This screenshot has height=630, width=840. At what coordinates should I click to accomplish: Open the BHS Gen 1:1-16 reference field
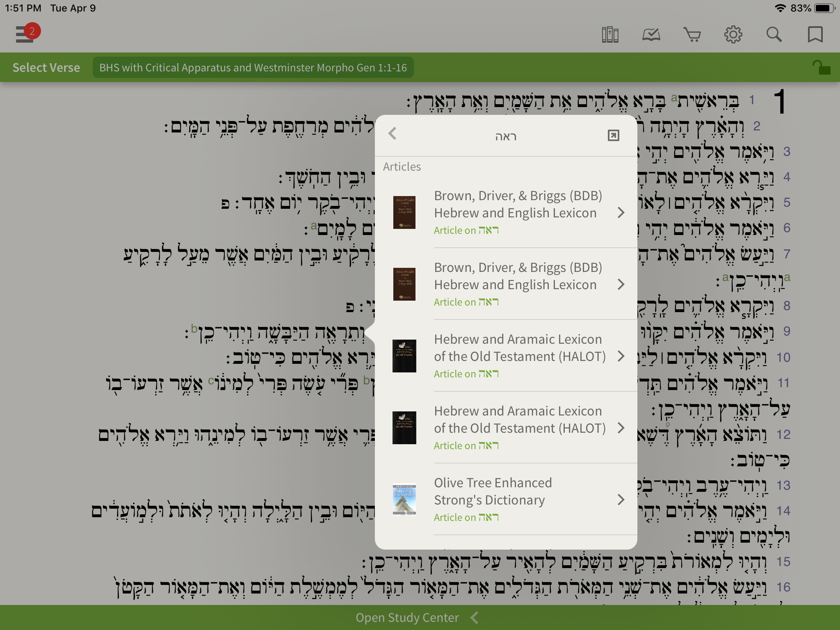click(253, 68)
